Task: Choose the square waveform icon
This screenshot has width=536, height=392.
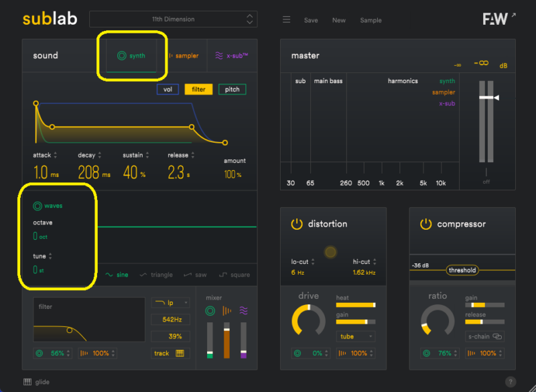Action: pyautogui.click(x=224, y=275)
